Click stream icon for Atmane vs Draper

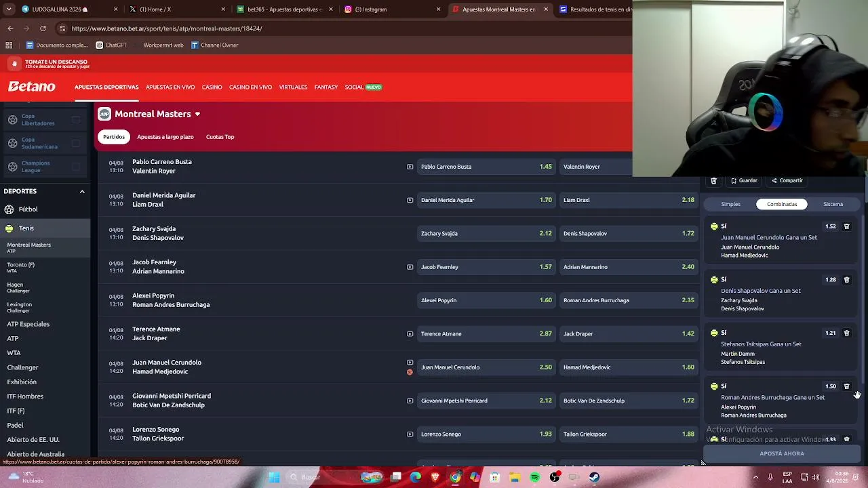(x=410, y=333)
